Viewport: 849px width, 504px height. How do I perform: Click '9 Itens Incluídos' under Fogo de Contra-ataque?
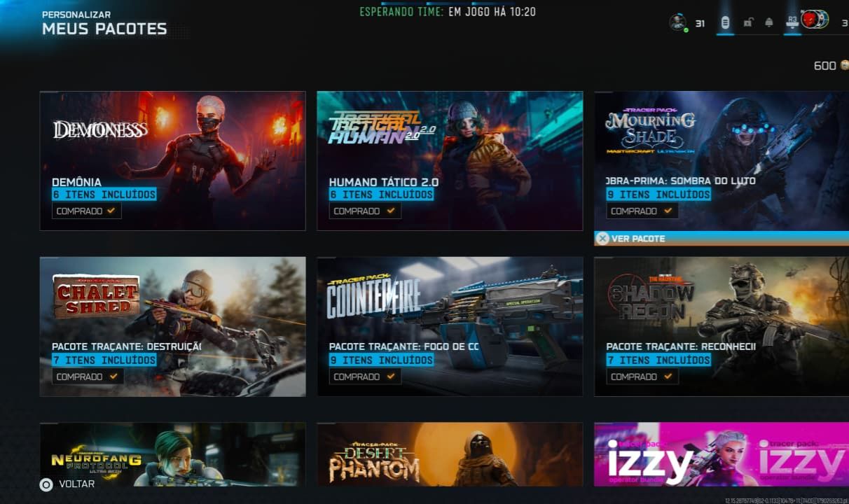[x=381, y=360]
